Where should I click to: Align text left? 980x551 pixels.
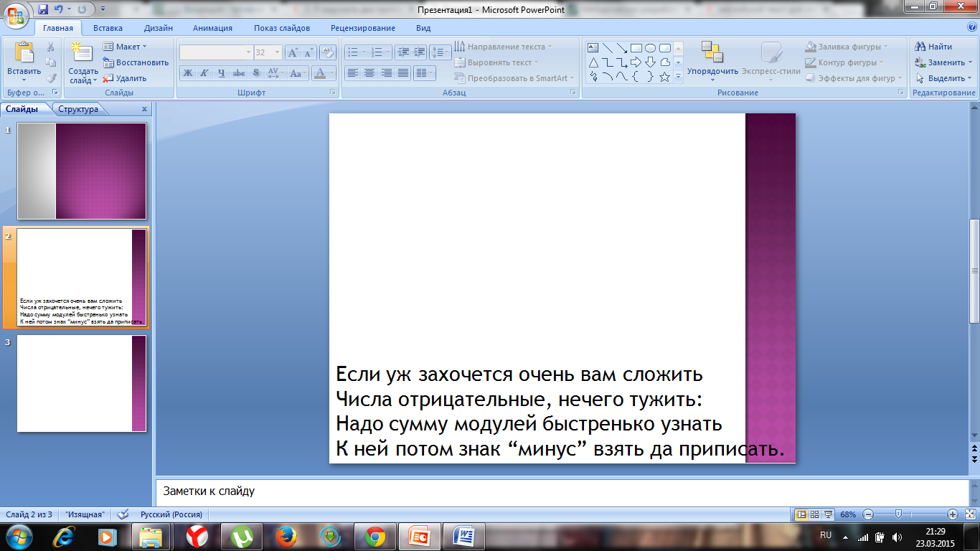pos(352,73)
